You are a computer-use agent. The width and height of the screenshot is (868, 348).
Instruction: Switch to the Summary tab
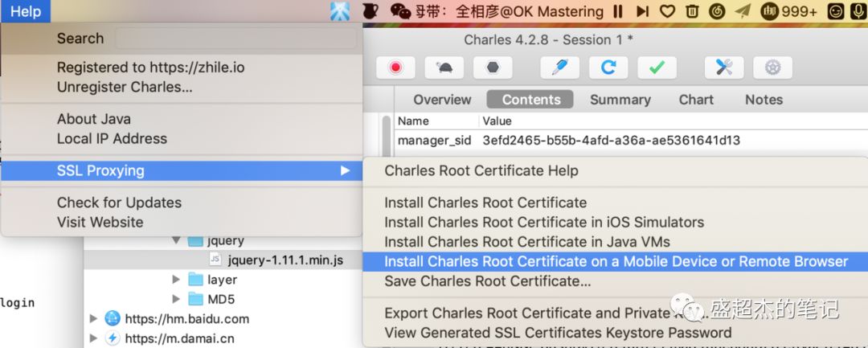(620, 100)
